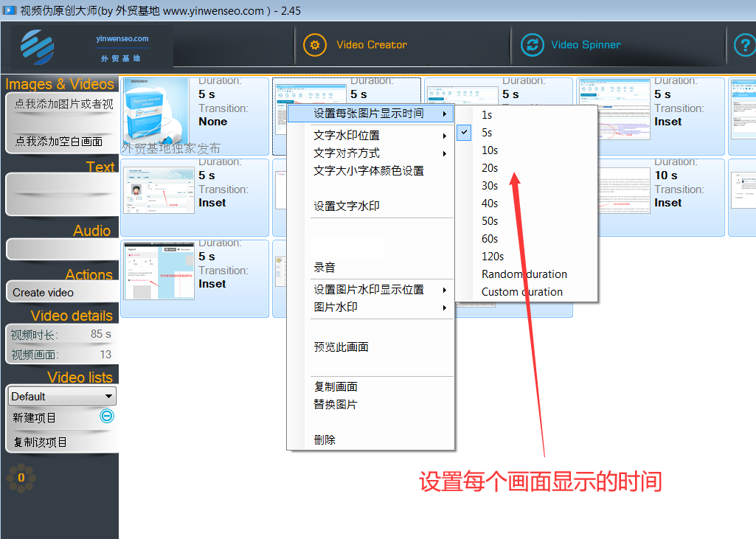Click 复制该项目 in Video lists
756x539 pixels.
tap(41, 442)
